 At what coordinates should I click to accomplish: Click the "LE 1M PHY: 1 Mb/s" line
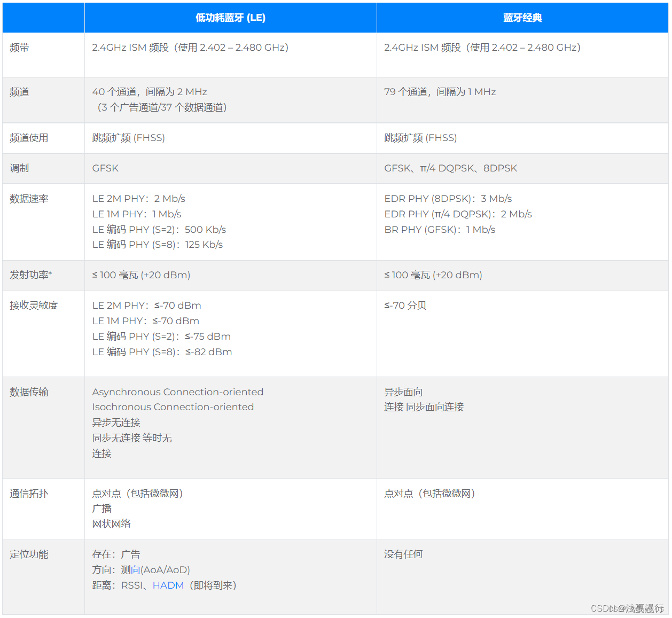pos(137,214)
